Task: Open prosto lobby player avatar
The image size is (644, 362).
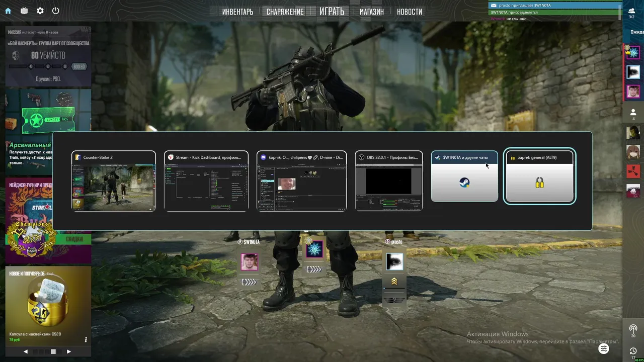Action: pyautogui.click(x=394, y=261)
